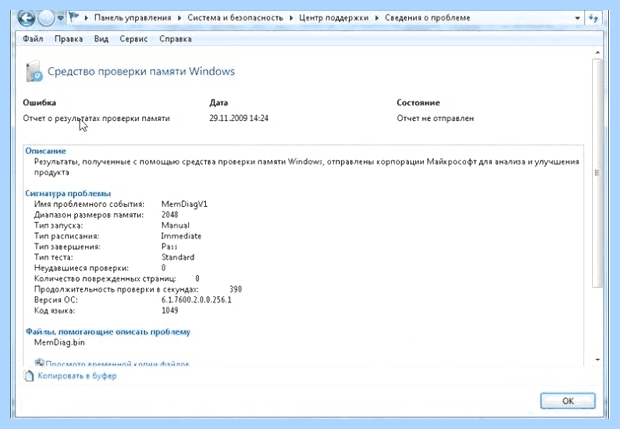Expand the arrow after Центр поддержки

point(377,18)
